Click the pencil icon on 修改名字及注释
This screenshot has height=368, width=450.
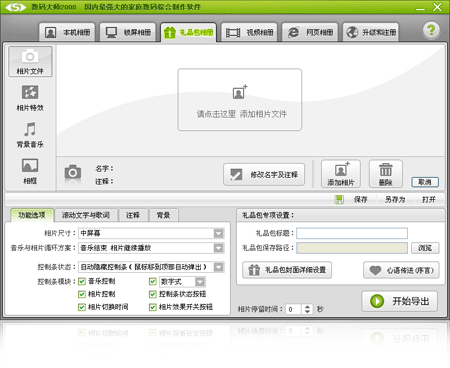point(236,174)
